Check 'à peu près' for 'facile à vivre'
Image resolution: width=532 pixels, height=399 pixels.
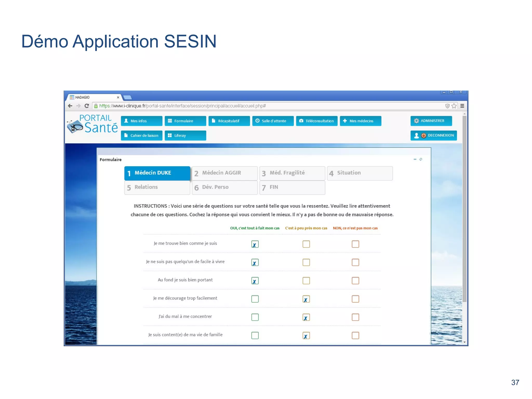point(306,262)
